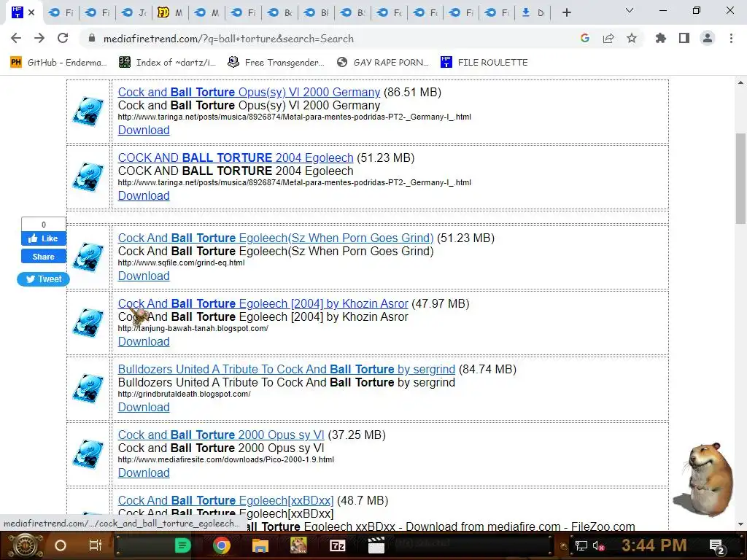Screen dimensions: 747x560
Task: Click Download under tanjung-bawah-tanah result
Action: (144, 341)
